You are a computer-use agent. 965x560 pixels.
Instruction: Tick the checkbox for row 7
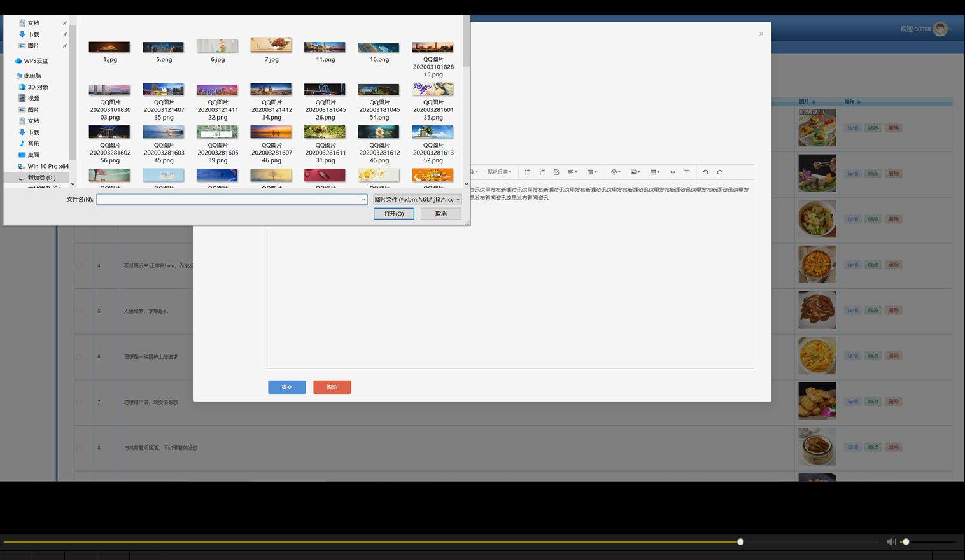pyautogui.click(x=80, y=403)
